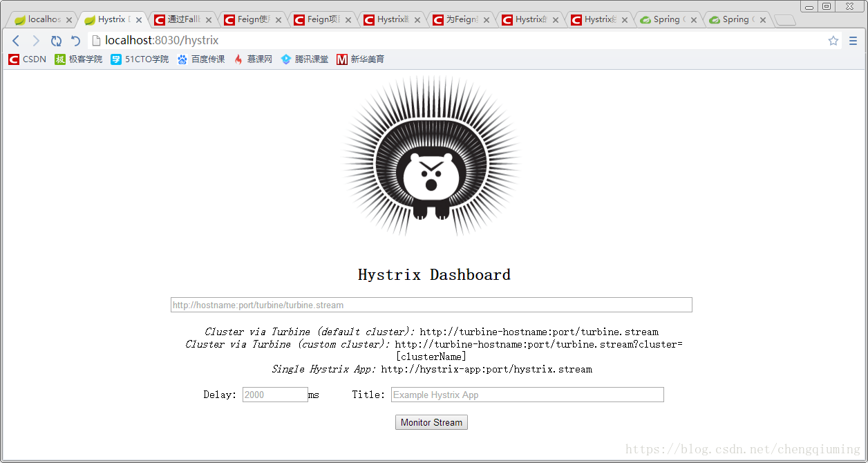Click the http://hystrix-app:port/hystrix.stream example text

click(487, 369)
